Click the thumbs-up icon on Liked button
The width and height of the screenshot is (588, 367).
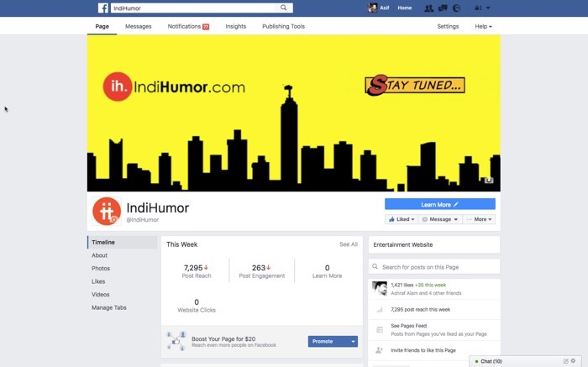click(x=391, y=219)
